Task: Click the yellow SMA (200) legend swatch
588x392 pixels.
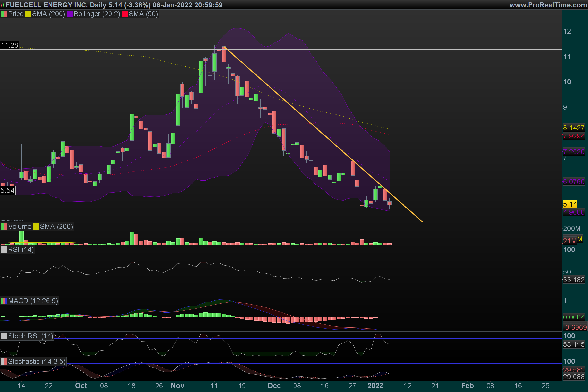Action: [x=28, y=14]
